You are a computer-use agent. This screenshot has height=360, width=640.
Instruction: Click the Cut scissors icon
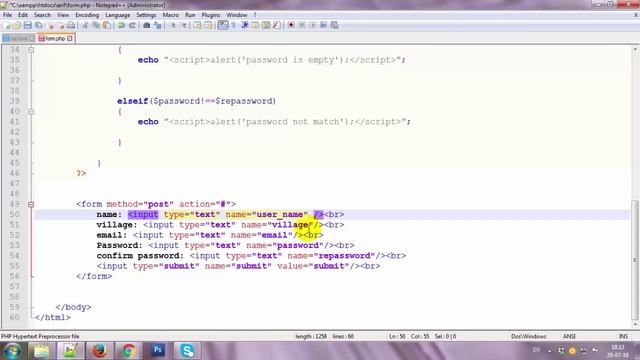point(85,25)
